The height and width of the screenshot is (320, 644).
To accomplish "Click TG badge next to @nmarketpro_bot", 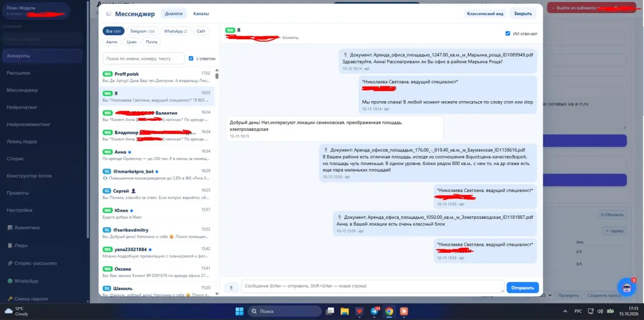I will click(107, 171).
